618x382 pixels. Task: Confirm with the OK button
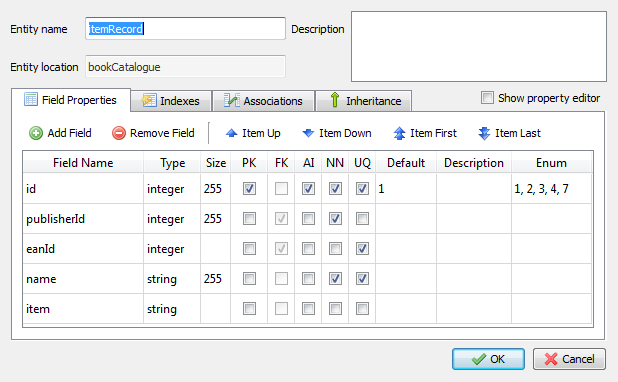pos(488,359)
